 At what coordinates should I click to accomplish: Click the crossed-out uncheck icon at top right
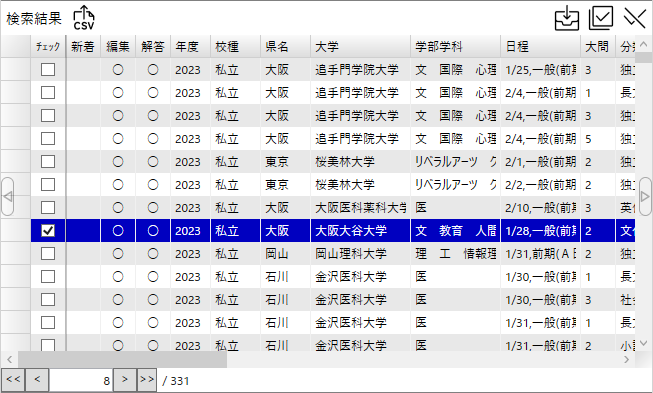pyautogui.click(x=634, y=18)
